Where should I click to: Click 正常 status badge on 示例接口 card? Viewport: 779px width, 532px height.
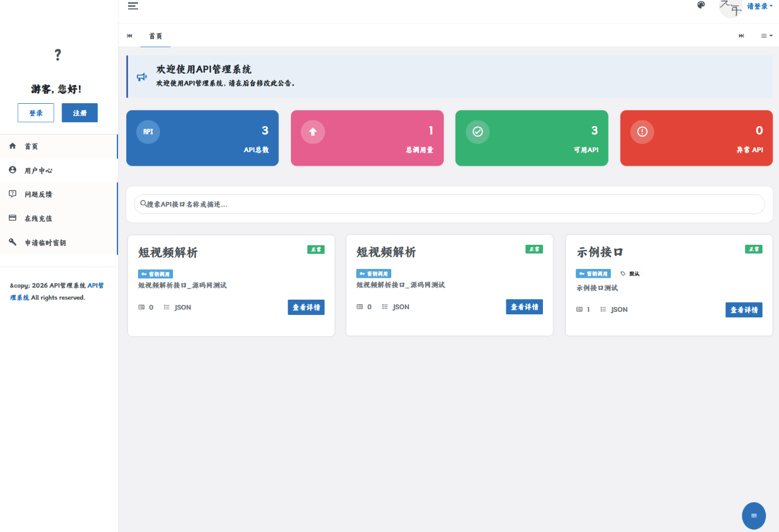pyautogui.click(x=754, y=249)
